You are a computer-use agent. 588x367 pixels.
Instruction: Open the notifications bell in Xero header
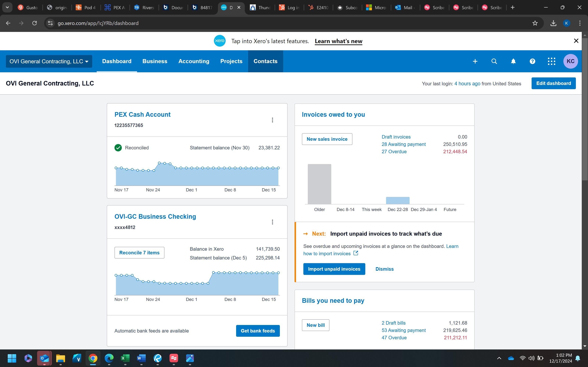pos(513,61)
